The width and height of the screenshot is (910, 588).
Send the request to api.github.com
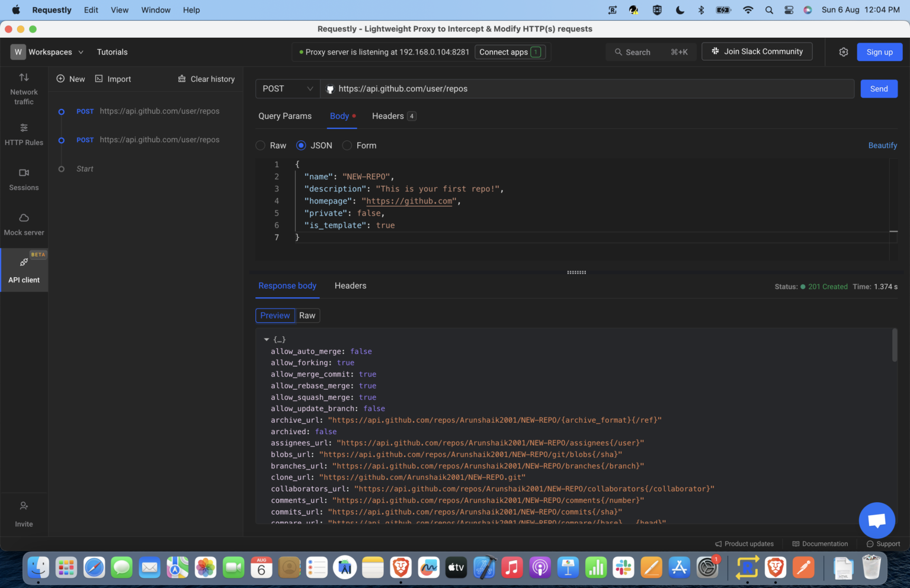[879, 88]
